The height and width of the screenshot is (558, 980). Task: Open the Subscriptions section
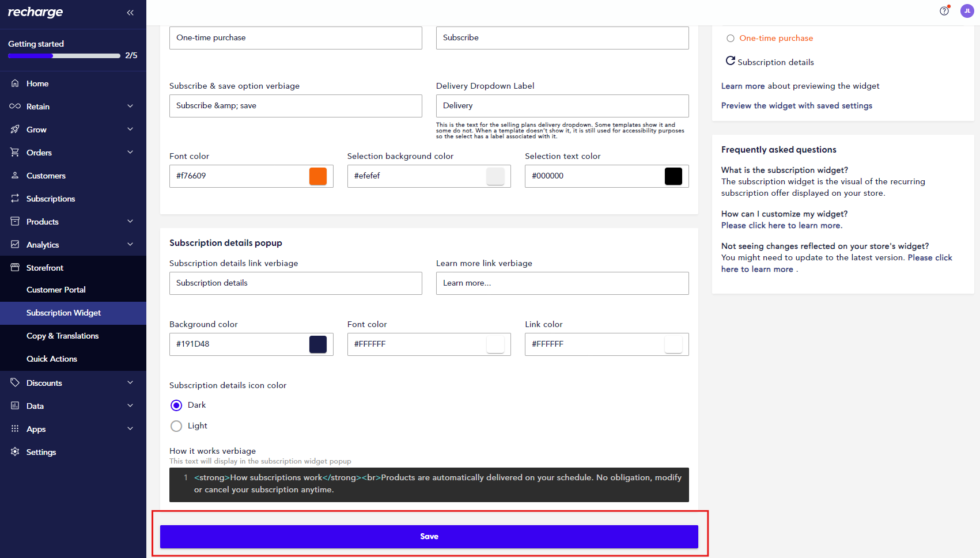[51, 198]
